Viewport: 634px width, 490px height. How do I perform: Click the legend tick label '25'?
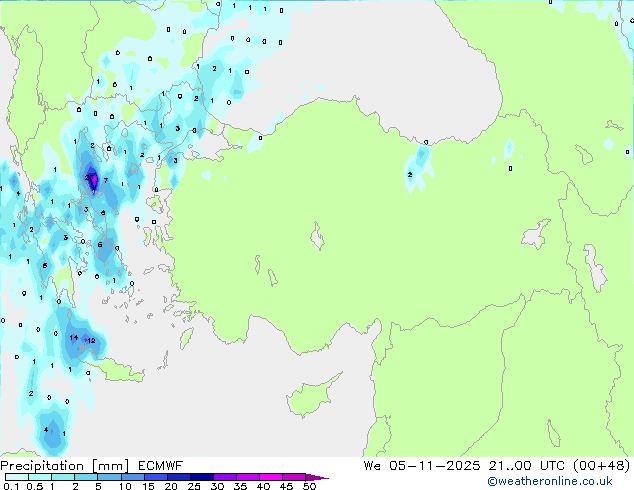point(194,486)
